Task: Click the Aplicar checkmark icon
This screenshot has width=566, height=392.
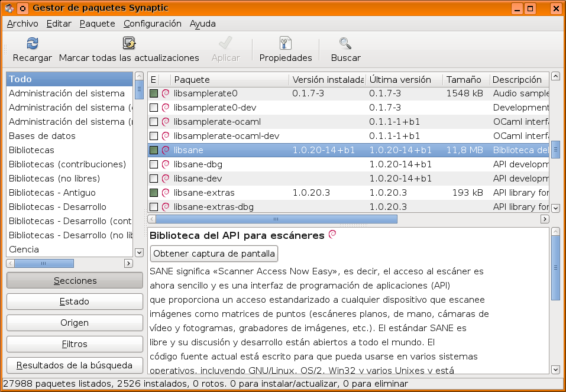Action: pyautogui.click(x=225, y=43)
